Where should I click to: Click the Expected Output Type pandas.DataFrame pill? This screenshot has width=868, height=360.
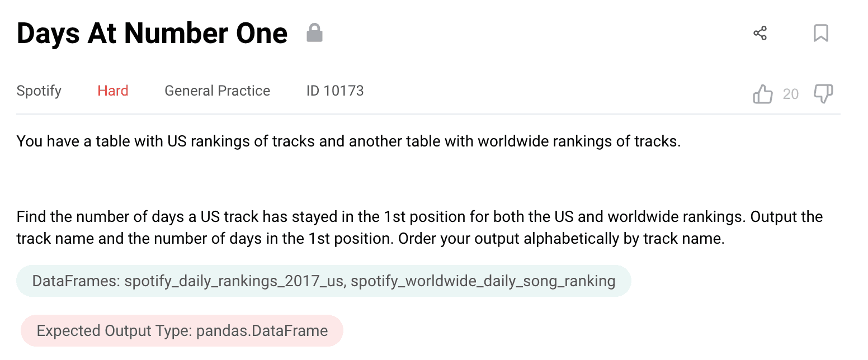(x=182, y=330)
